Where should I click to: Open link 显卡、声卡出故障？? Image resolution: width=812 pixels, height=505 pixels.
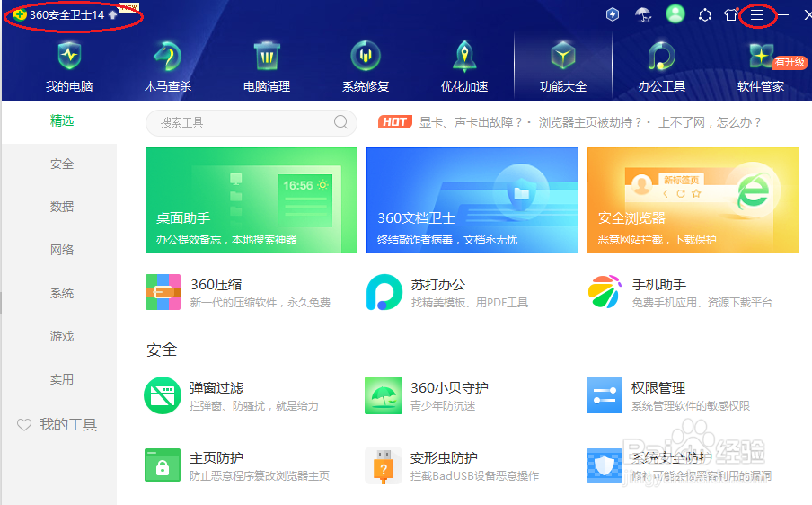point(471,123)
